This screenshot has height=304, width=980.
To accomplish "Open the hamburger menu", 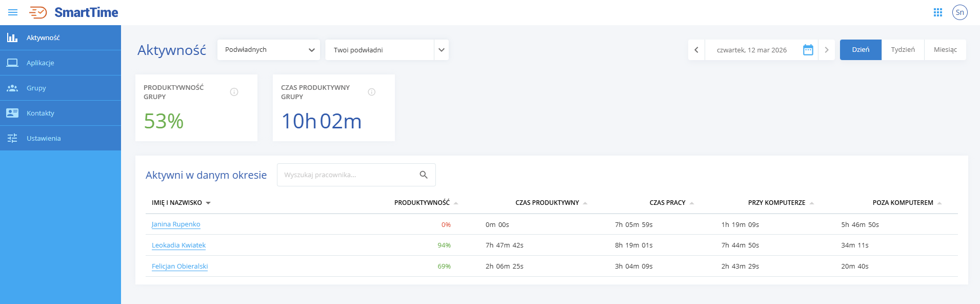I will [13, 12].
